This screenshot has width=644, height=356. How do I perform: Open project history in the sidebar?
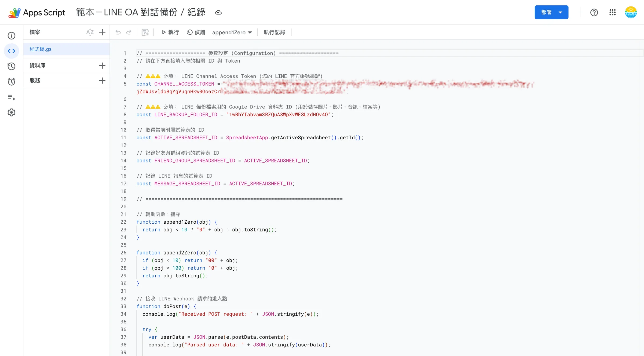click(11, 66)
